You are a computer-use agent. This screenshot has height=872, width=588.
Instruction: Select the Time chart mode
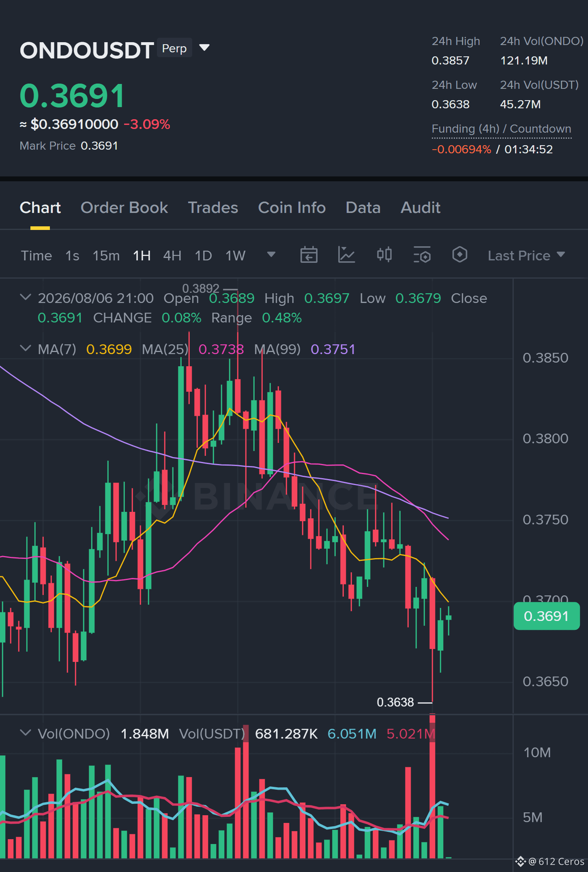[36, 256]
